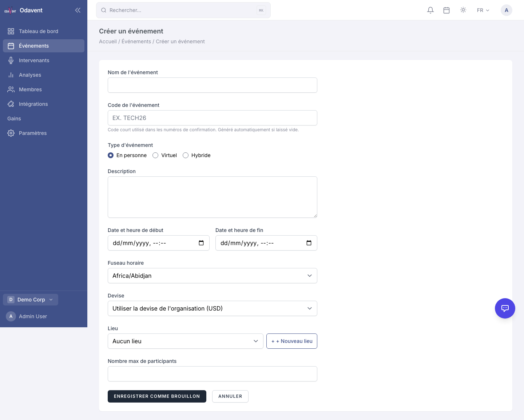Viewport: 524px width, 420px height.
Task: Click the Date et heure de début field
Action: (159, 243)
